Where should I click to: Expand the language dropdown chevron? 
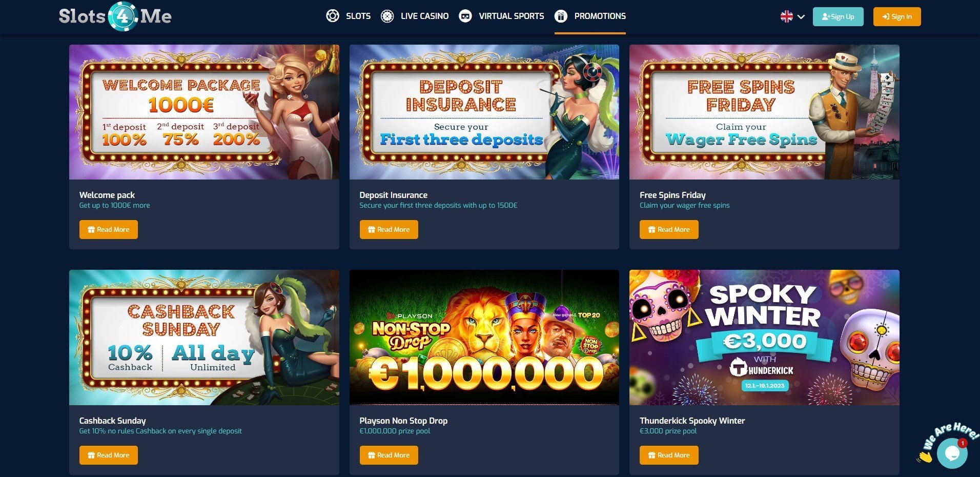(x=801, y=17)
